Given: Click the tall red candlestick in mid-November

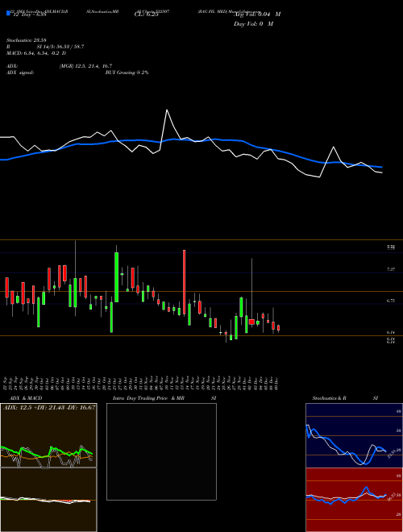Looking at the screenshot, I should pyautogui.click(x=185, y=282).
